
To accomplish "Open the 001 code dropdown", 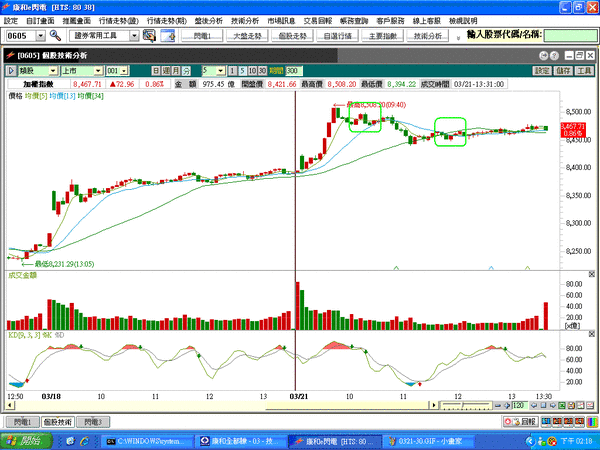I will [x=124, y=71].
